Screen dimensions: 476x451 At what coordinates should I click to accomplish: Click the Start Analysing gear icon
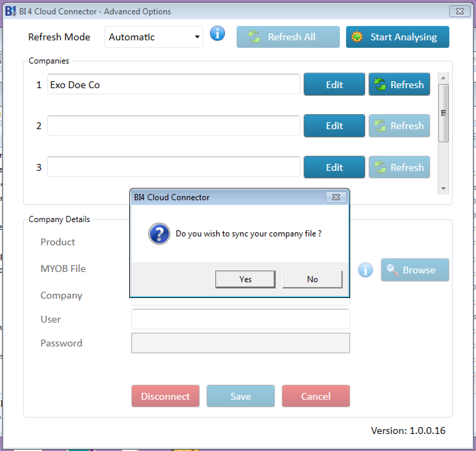click(357, 37)
